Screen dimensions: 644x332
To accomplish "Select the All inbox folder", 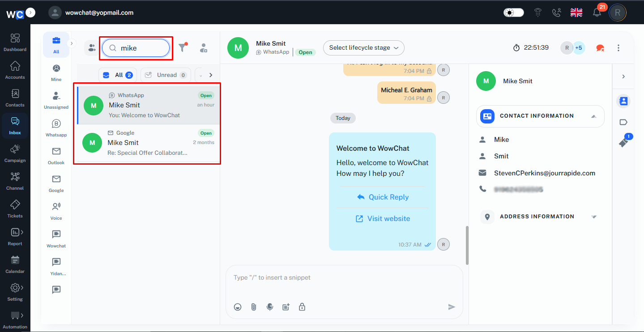I will [x=56, y=45].
